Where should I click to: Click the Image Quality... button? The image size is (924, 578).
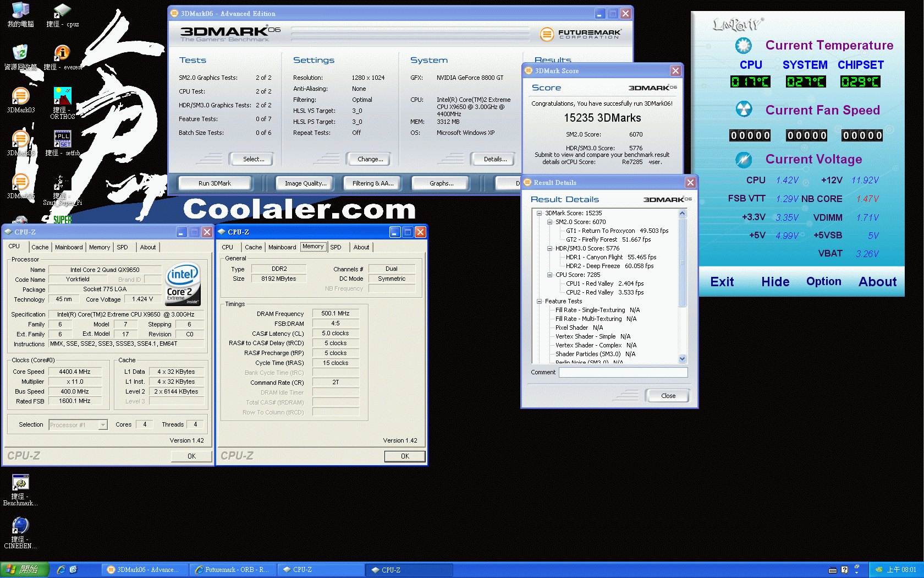click(x=305, y=183)
